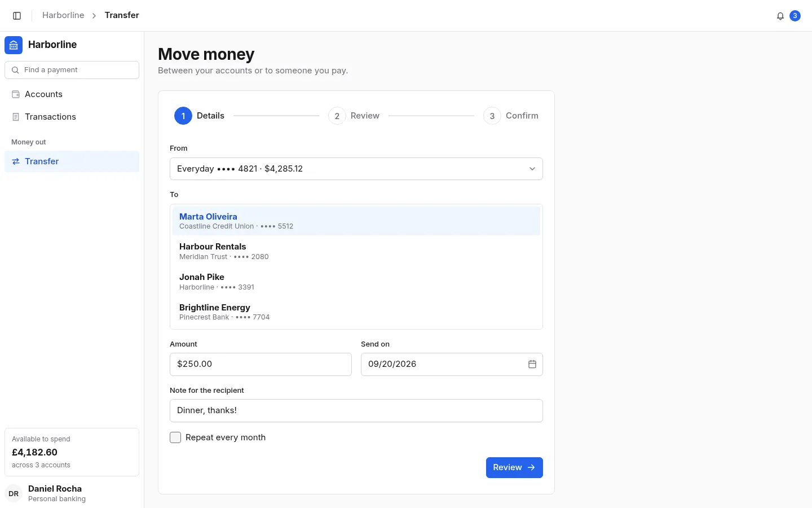812x508 pixels.
Task: Open Accounts in sidebar
Action: pos(72,94)
